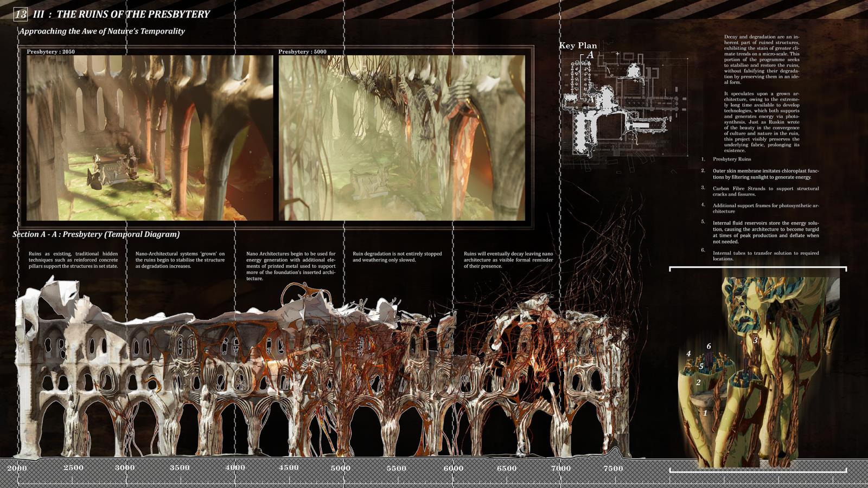868x488 pixels.
Task: Click callout number 3 on the detail render
Action: point(755,341)
